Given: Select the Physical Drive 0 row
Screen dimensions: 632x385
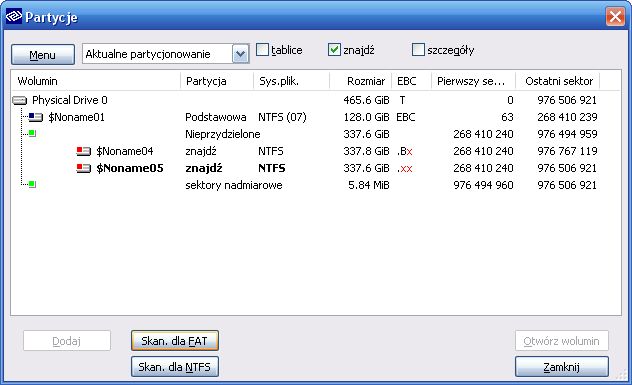Looking at the screenshot, I should [305, 100].
